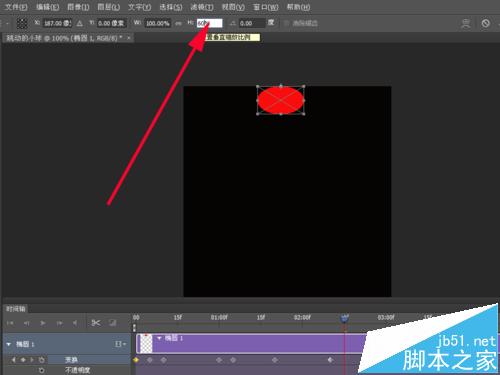
Task: Open the 图像(I) menu
Action: (x=78, y=7)
